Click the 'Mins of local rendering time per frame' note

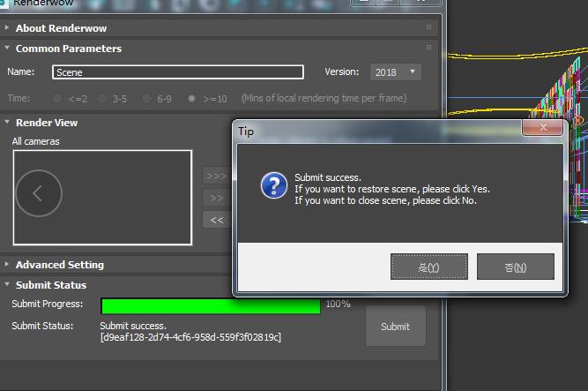click(x=324, y=98)
